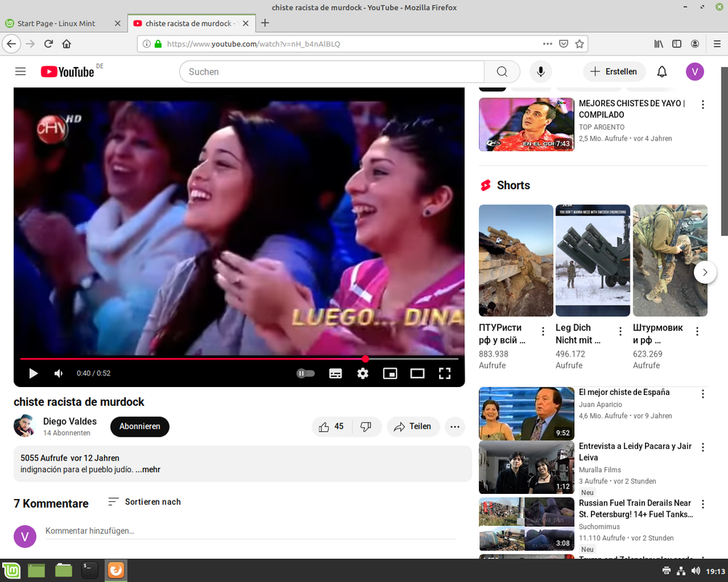Image resolution: width=728 pixels, height=582 pixels.
Task: Open Firefox account icon
Action: pyautogui.click(x=695, y=44)
